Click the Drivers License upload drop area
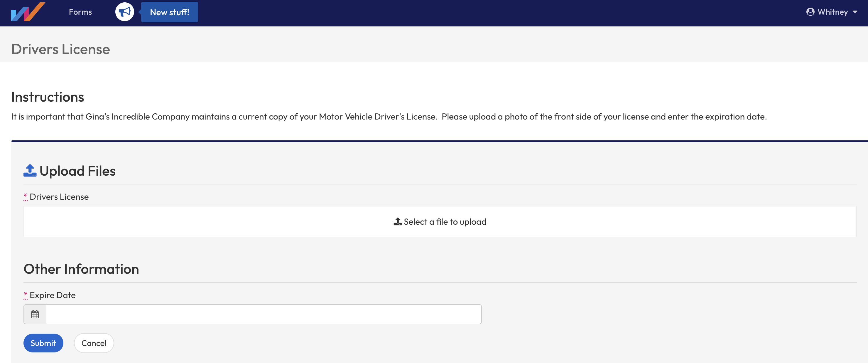This screenshot has height=363, width=868. point(440,221)
